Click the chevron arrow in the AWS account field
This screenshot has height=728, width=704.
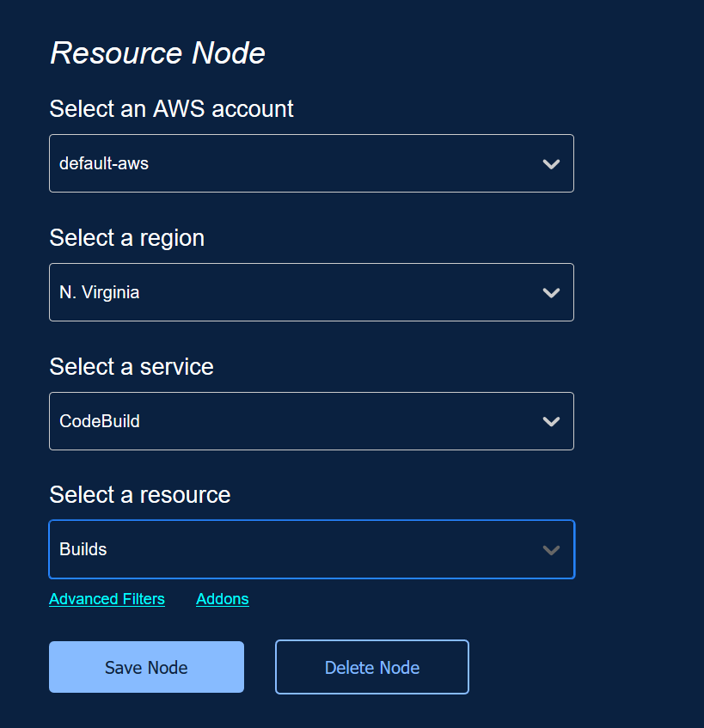point(551,164)
